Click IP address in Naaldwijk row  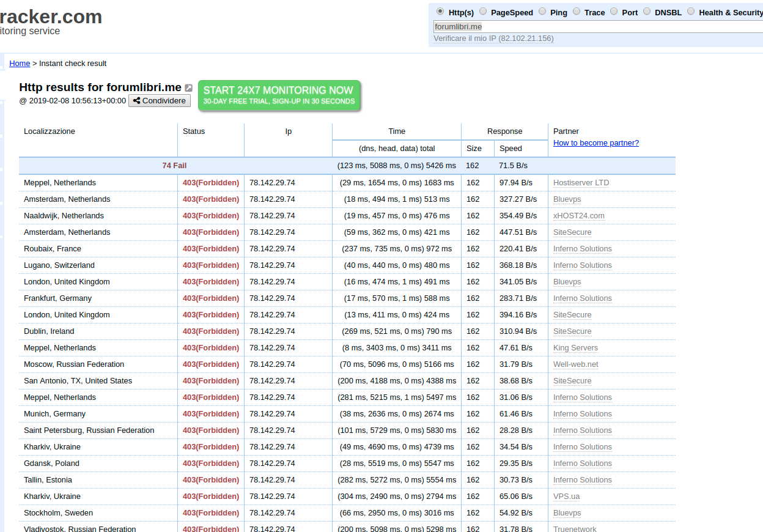[272, 216]
